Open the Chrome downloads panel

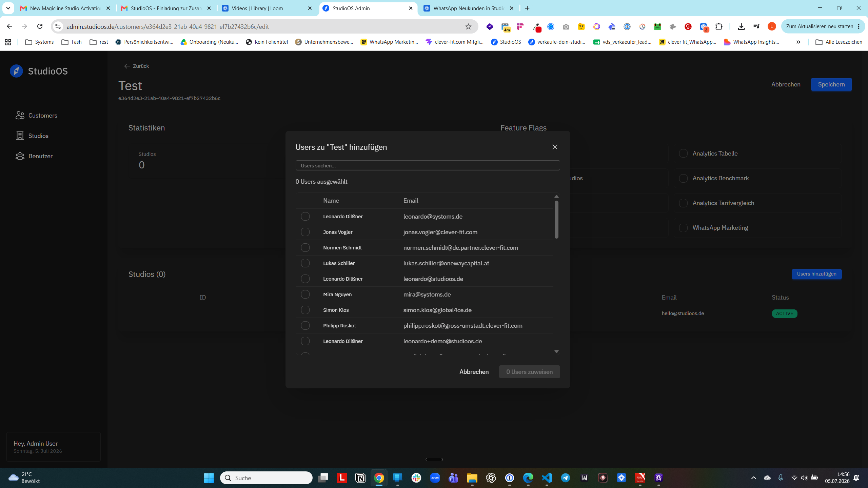pos(741,26)
